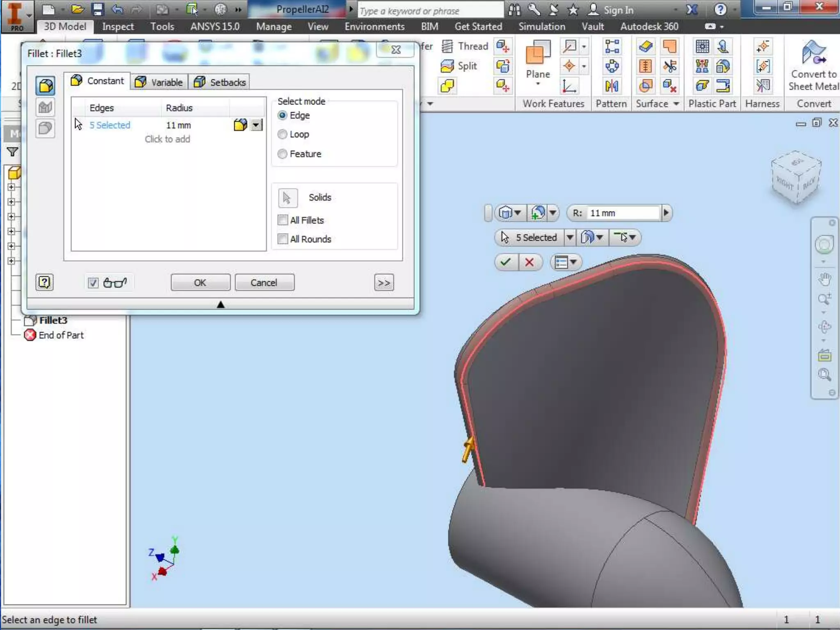Expand the 5 Selected dropdown in mini-toolbar
This screenshot has height=630, width=840.
coord(570,237)
